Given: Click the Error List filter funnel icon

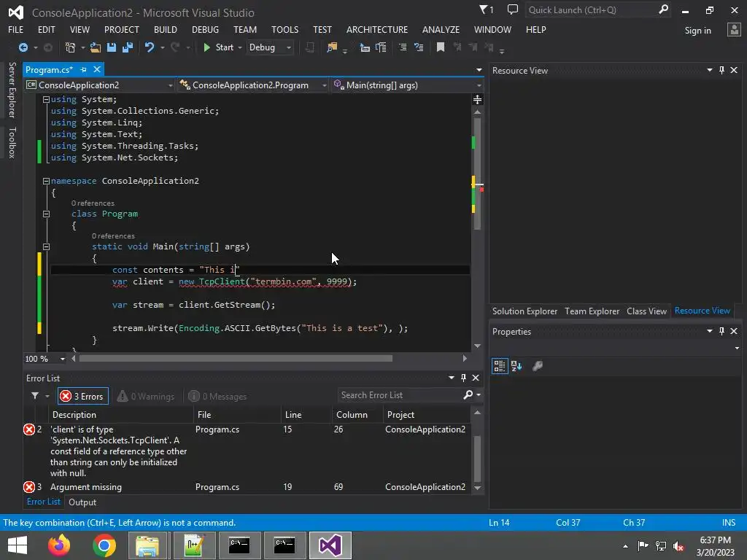Looking at the screenshot, I should pos(35,396).
